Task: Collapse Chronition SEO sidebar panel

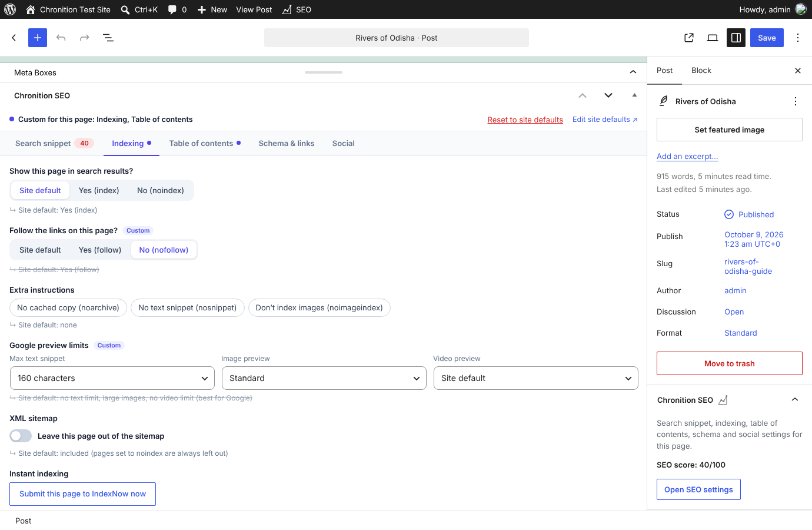Action: point(795,400)
